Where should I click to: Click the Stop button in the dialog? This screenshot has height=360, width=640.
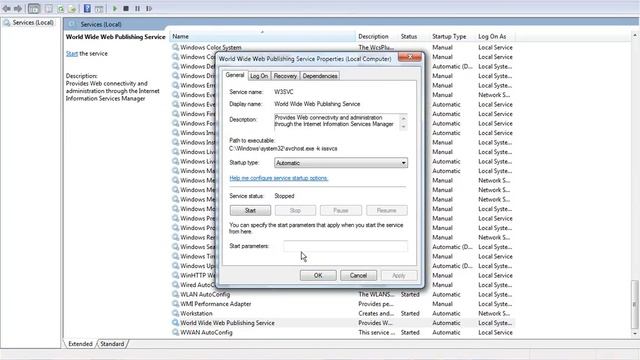(x=295, y=211)
